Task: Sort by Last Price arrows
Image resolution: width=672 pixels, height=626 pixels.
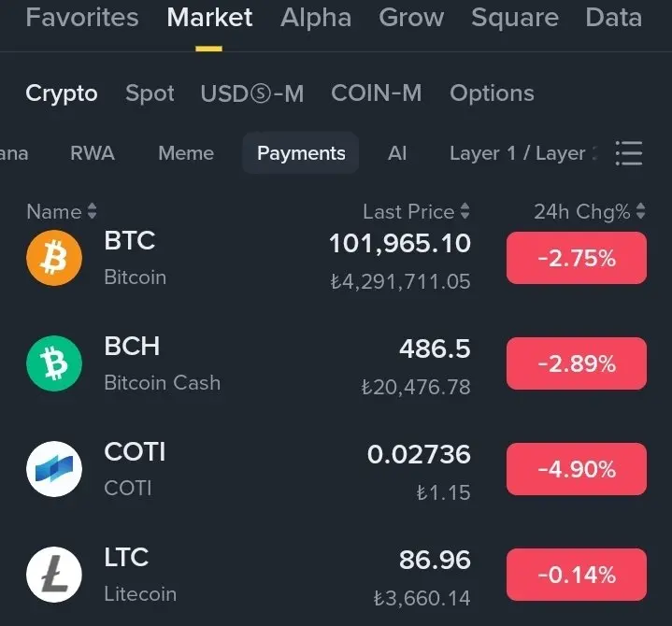Action: click(x=465, y=211)
